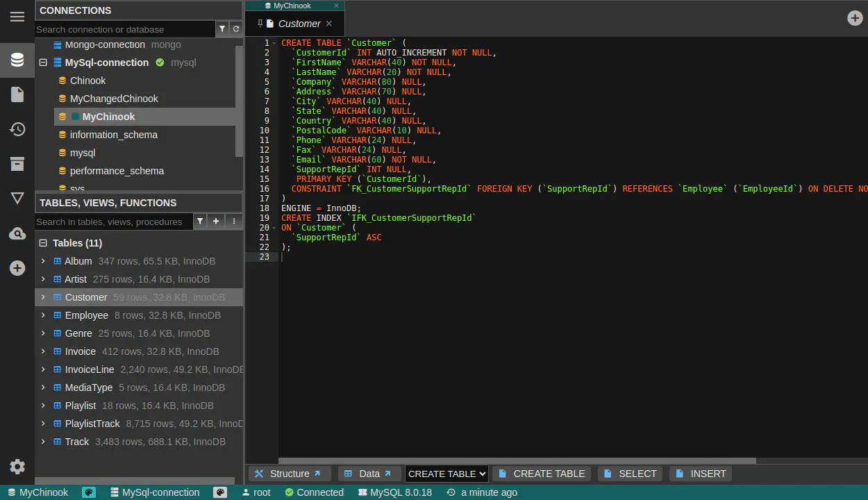Click the theme palette icon in status bar

click(x=89, y=492)
